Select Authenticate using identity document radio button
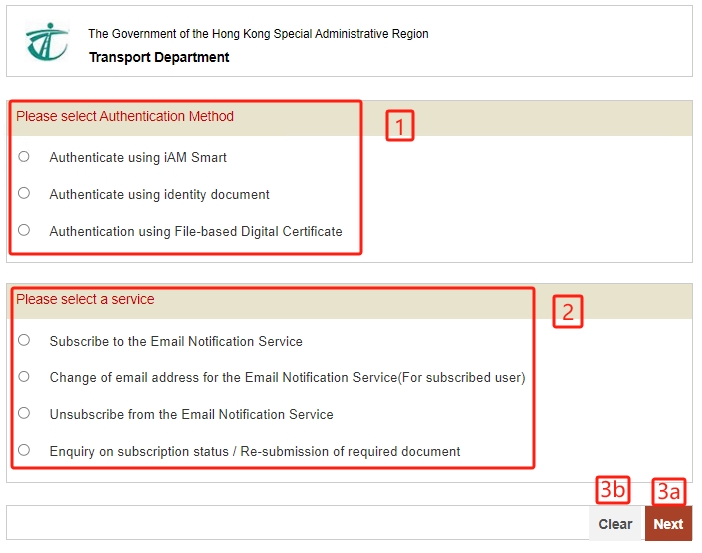 [x=24, y=193]
